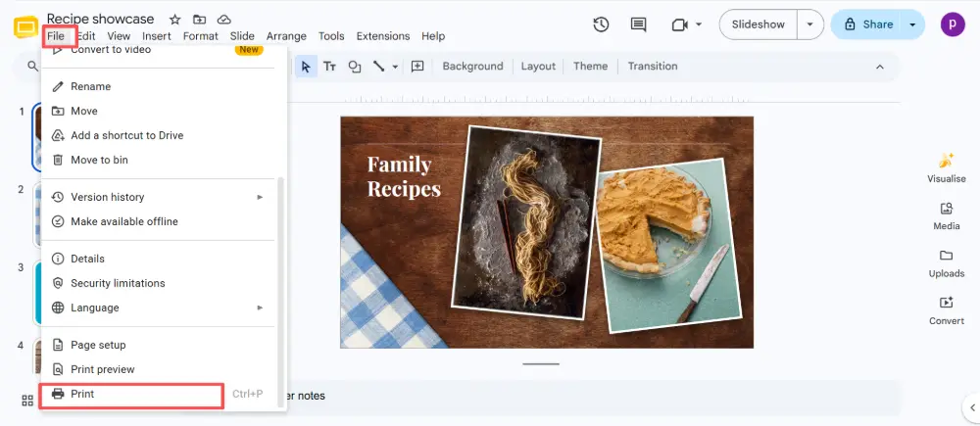Click the Transition toolbar button
This screenshot has height=426, width=980.
(x=653, y=67)
